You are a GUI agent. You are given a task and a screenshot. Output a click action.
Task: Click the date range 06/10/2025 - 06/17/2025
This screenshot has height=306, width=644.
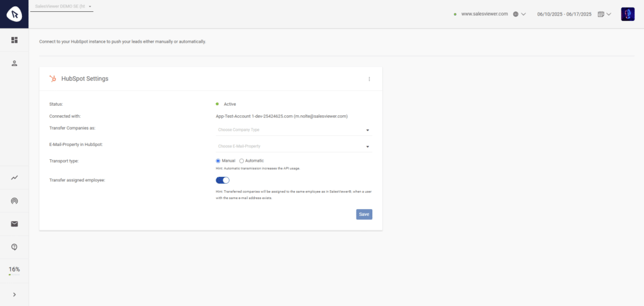564,14
